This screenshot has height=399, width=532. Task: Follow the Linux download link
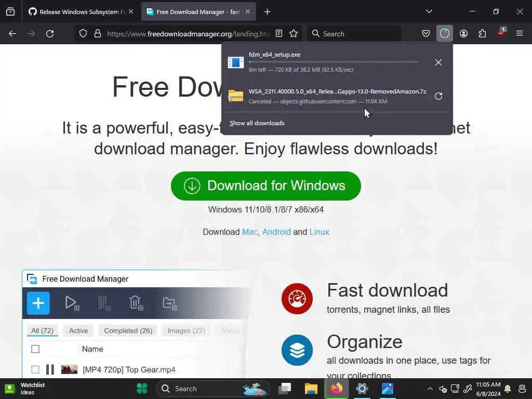(x=320, y=232)
